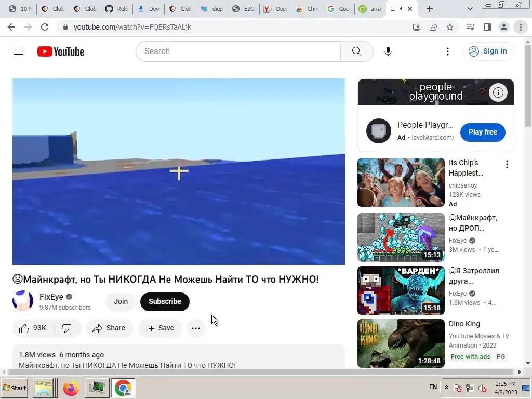Switch to the GitHub Rele tab
532x399 pixels.
tap(116, 9)
